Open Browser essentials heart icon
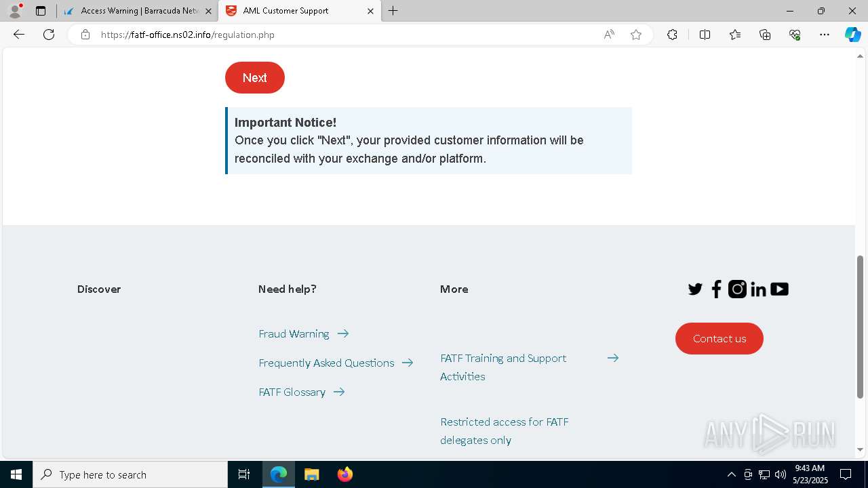 point(795,35)
